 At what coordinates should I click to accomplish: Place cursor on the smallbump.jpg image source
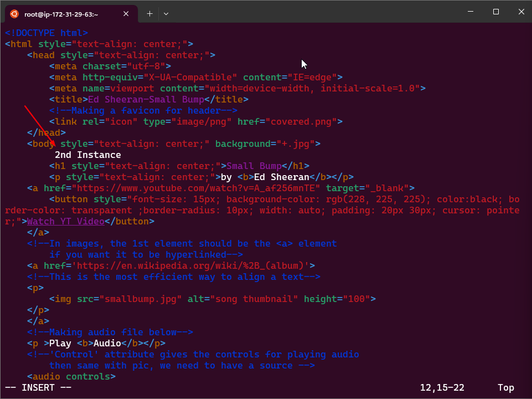(x=141, y=299)
